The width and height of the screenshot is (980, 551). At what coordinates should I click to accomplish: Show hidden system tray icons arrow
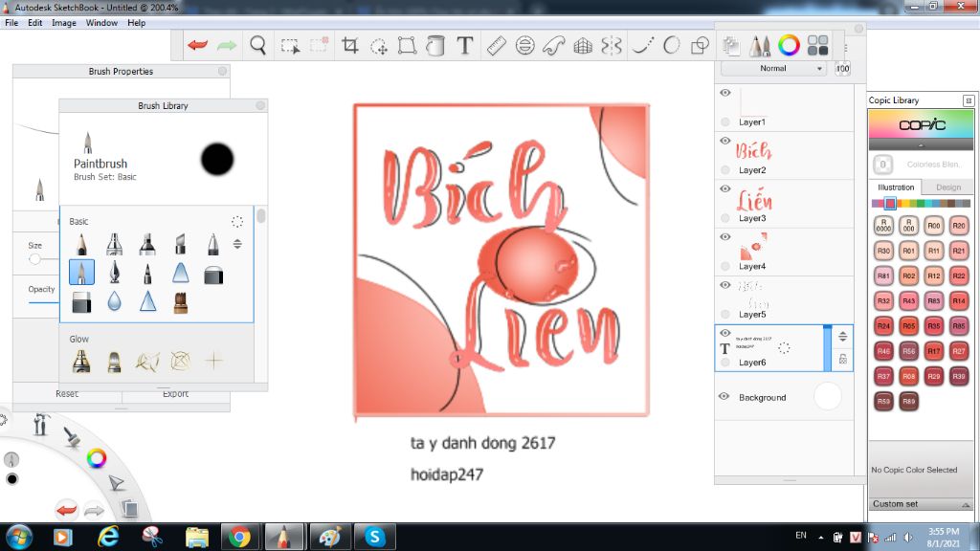pos(820,538)
